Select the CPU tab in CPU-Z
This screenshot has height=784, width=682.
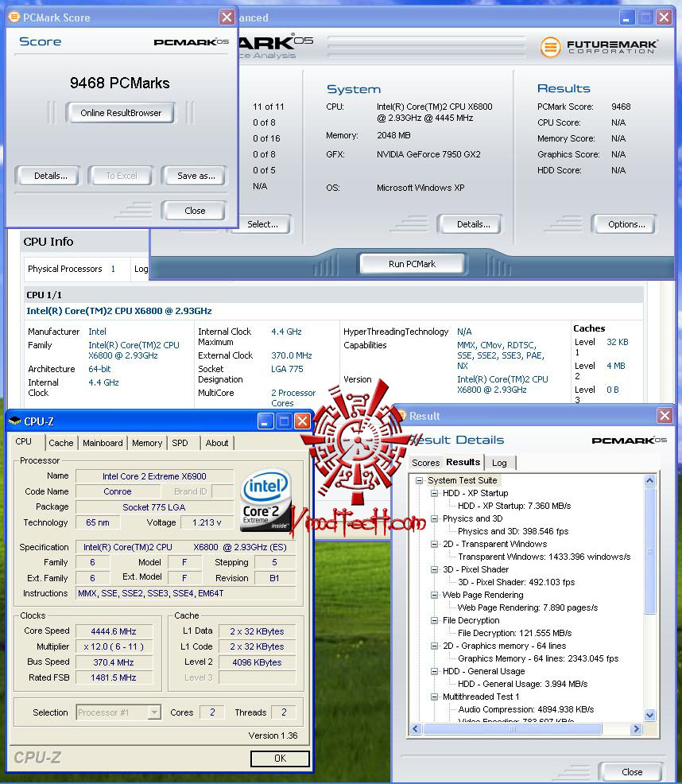tap(24, 441)
